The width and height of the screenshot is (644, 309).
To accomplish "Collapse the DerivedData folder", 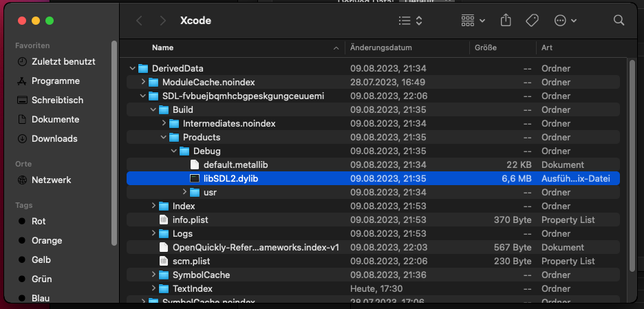I will point(133,69).
